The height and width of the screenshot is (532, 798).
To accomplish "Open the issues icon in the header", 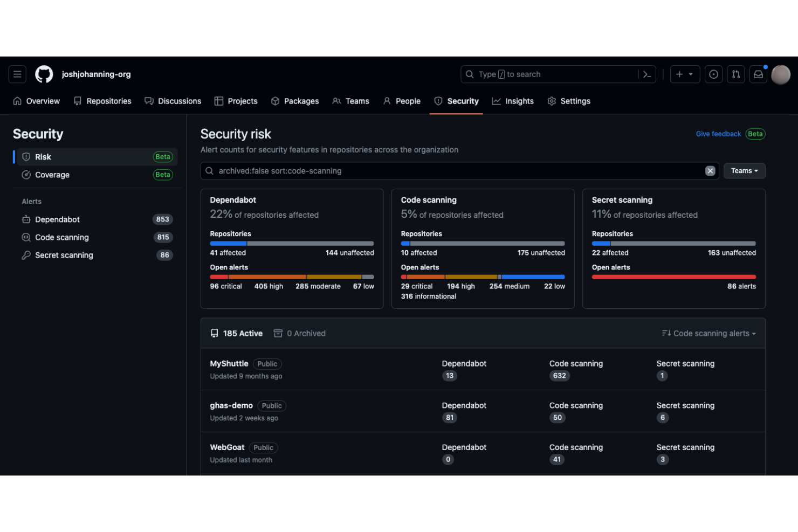I will [x=713, y=74].
